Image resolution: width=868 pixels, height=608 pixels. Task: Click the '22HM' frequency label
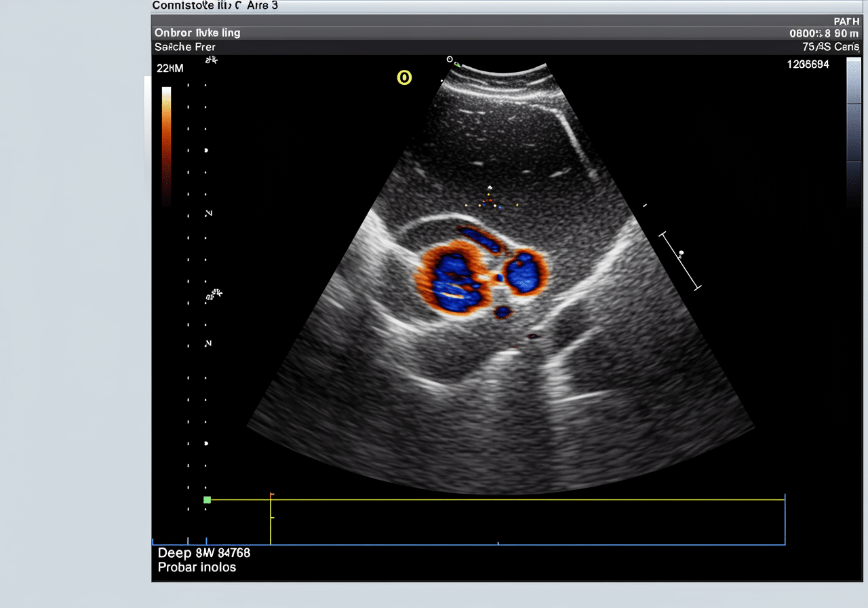coord(170,69)
